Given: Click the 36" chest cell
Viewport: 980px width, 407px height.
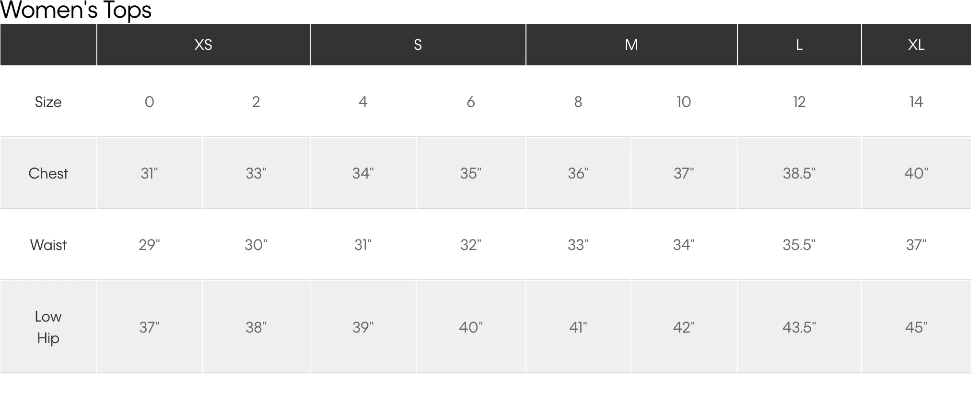Looking at the screenshot, I should tap(578, 173).
